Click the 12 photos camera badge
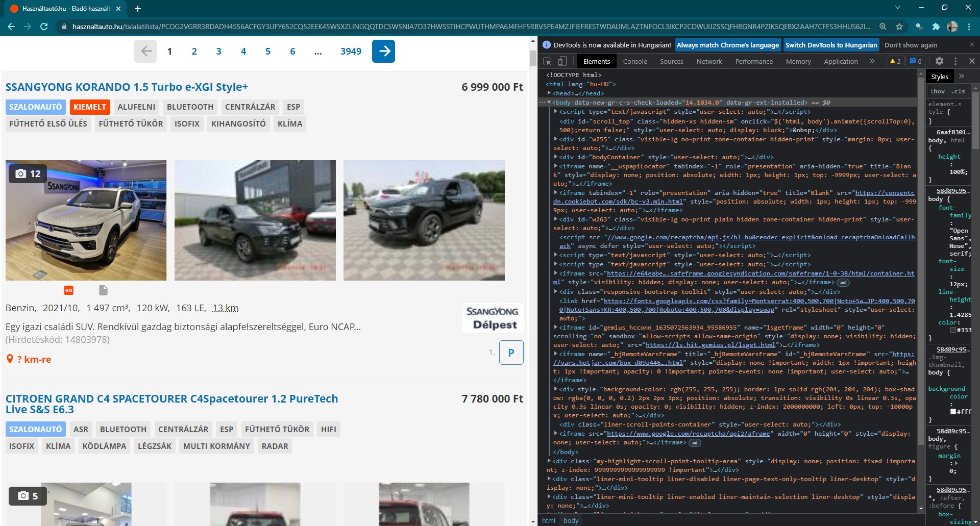The width and height of the screenshot is (980, 526). click(28, 174)
